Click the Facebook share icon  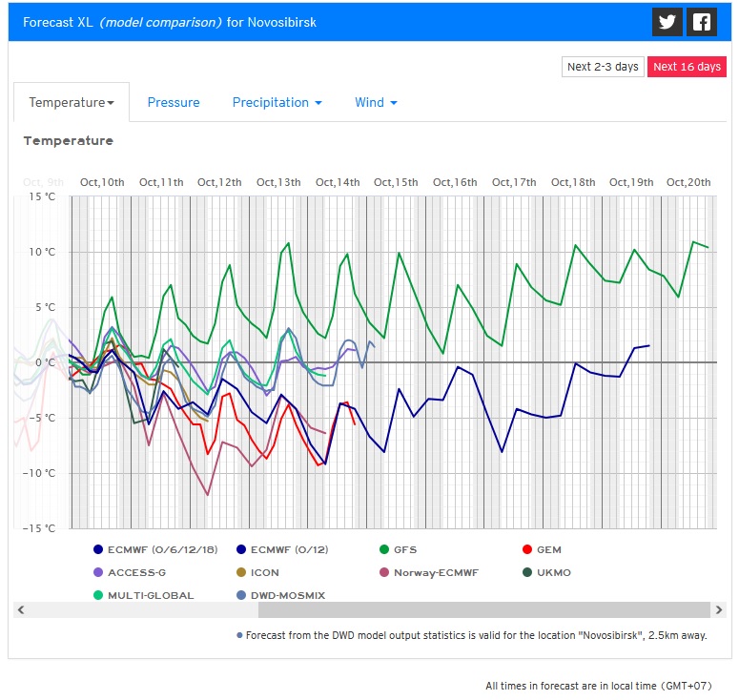702,22
